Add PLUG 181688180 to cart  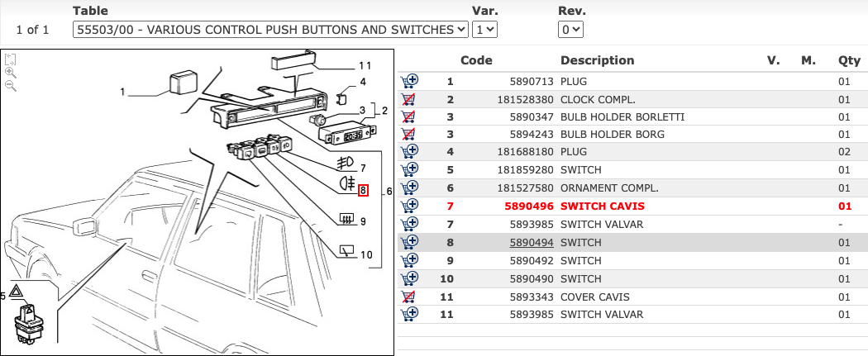coord(408,152)
